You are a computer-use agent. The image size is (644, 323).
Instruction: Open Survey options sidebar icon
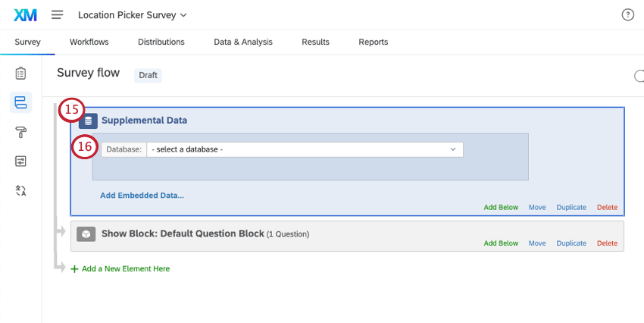(20, 161)
